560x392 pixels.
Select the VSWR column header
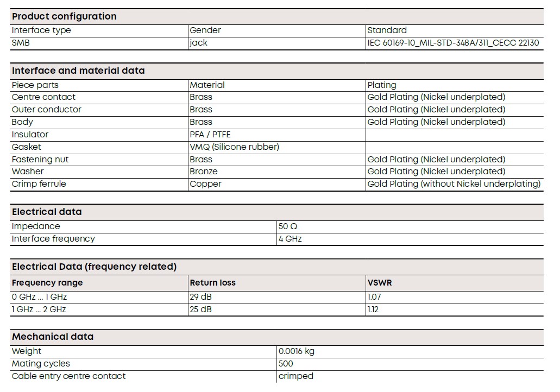click(380, 283)
